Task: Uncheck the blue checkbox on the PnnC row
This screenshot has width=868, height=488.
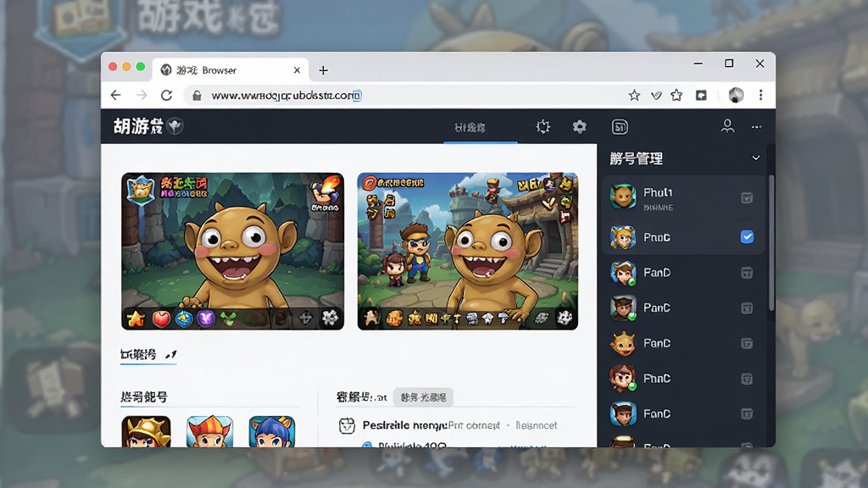Action: point(747,237)
